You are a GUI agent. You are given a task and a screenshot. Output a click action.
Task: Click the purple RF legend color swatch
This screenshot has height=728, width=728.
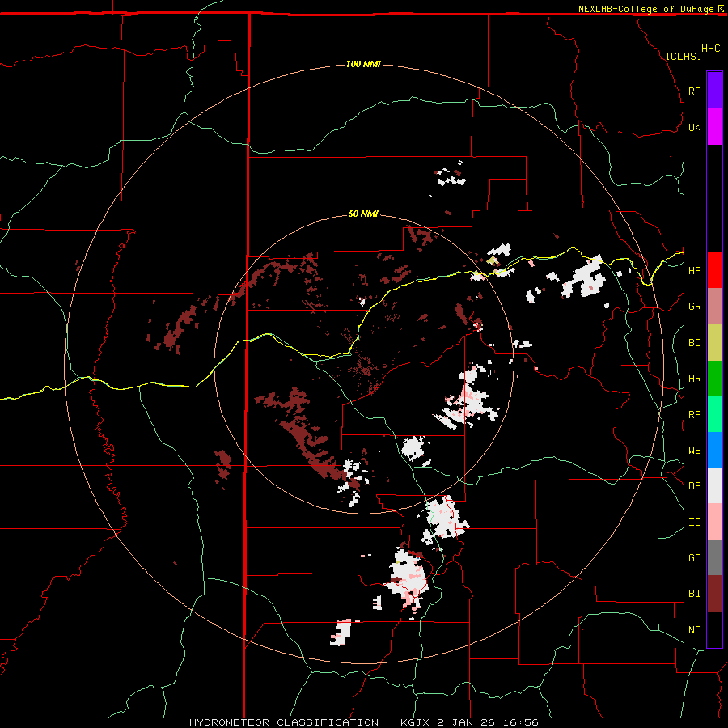coord(714,90)
